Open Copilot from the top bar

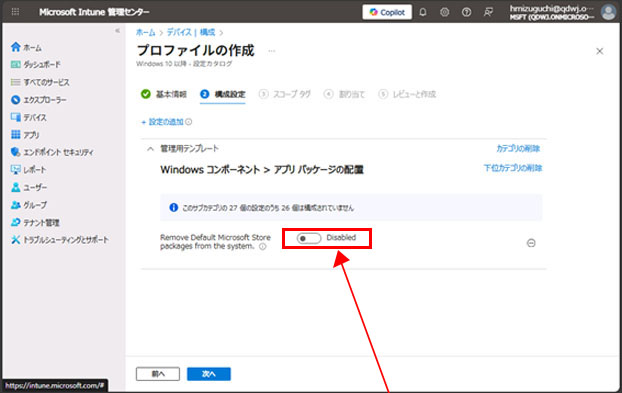click(x=387, y=12)
